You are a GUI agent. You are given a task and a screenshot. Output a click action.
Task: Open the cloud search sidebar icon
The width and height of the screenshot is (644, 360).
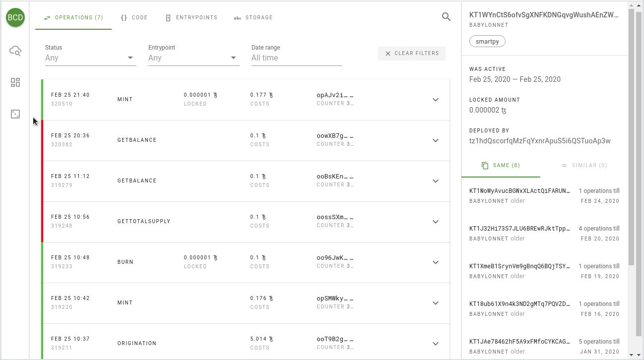tap(15, 51)
